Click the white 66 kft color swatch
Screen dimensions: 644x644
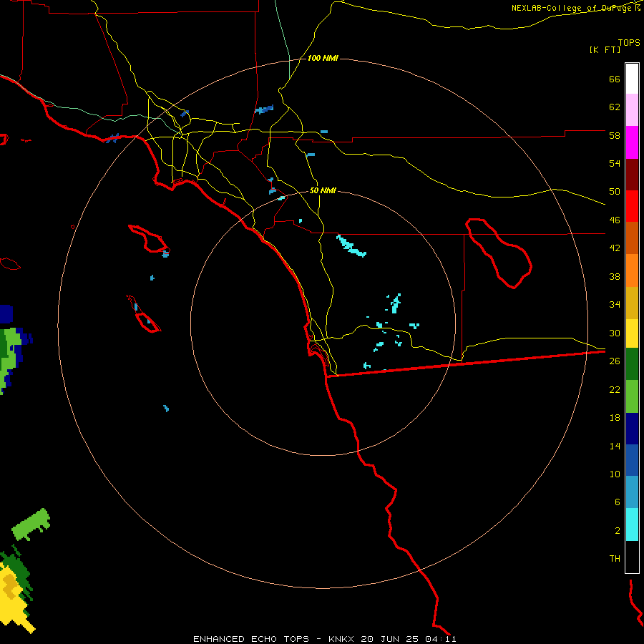click(632, 79)
